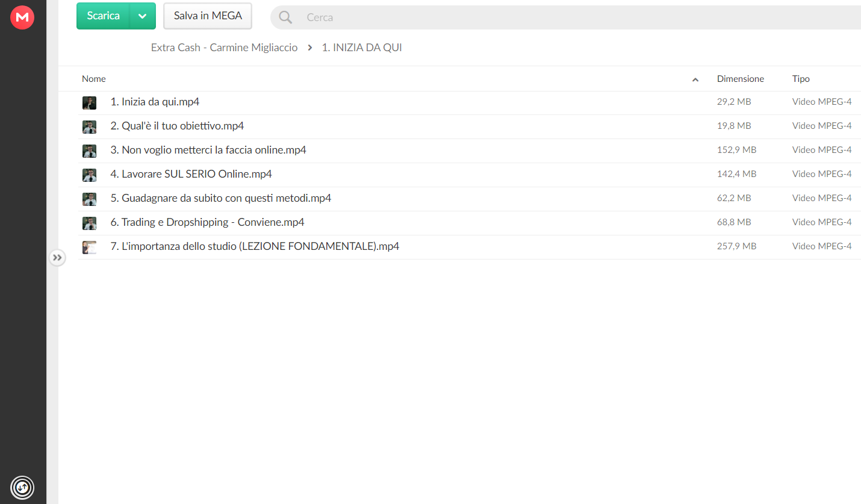Select file name 2. Qual'è il tuo obiettivo.mp4

177,126
